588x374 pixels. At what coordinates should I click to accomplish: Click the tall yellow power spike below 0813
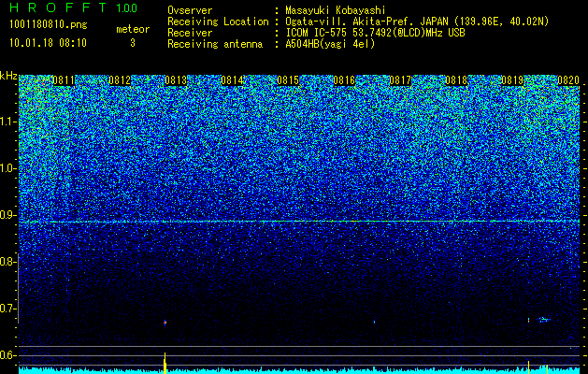coord(165,363)
